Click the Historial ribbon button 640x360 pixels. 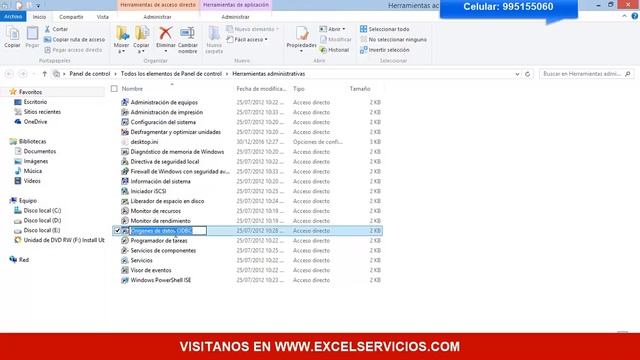pos(334,50)
